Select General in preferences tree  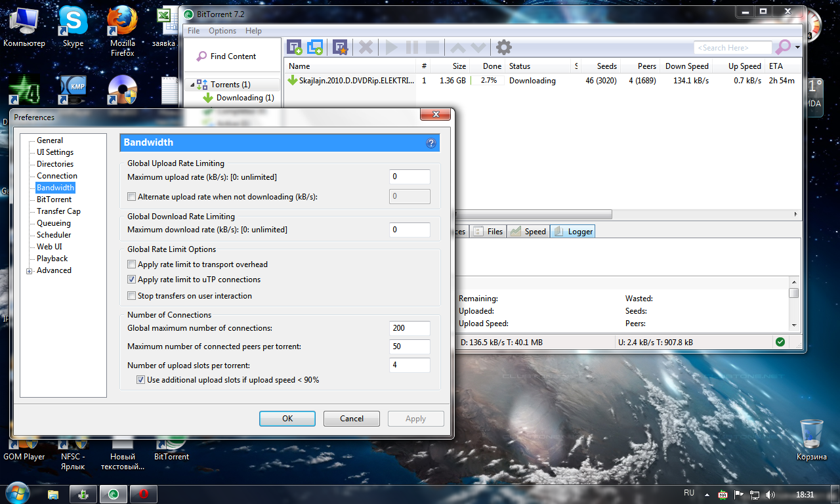[50, 140]
